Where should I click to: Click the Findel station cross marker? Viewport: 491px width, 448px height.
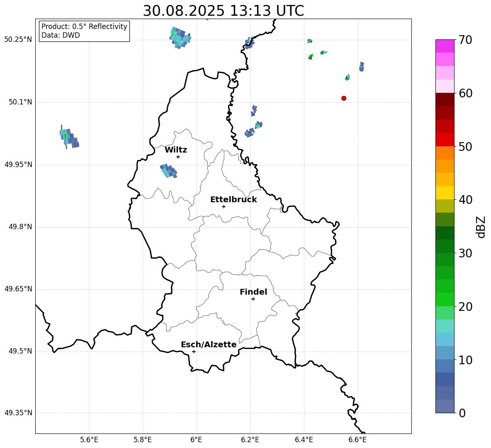click(253, 299)
